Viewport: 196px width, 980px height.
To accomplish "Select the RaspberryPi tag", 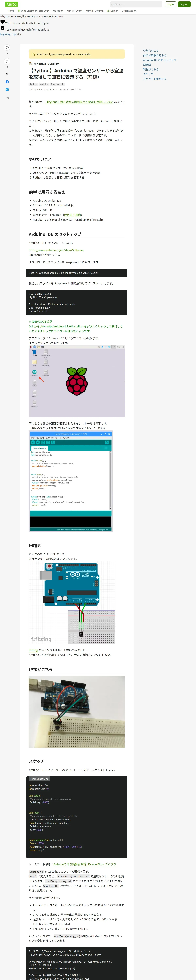I will (57, 84).
